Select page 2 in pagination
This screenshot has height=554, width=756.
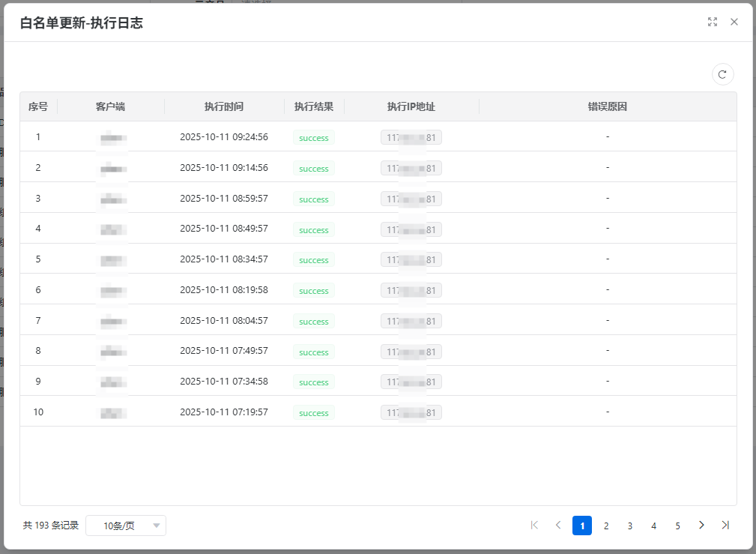point(606,526)
